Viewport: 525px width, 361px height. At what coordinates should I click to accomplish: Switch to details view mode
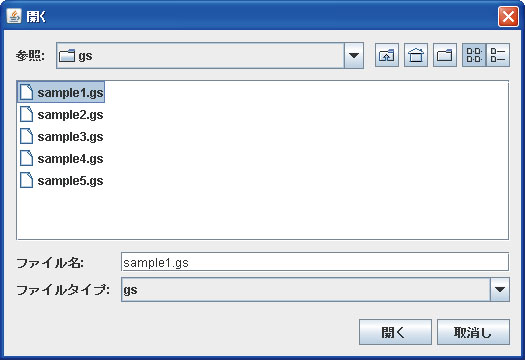coord(498,55)
